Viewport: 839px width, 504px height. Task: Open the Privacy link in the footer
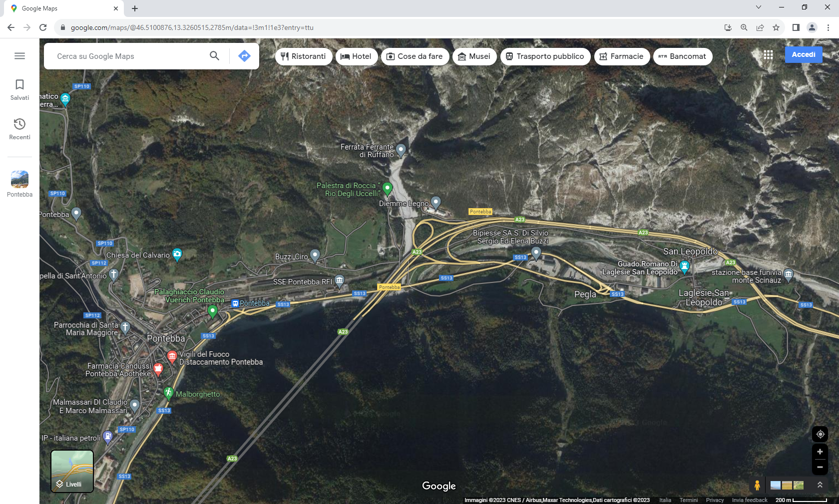pyautogui.click(x=715, y=500)
